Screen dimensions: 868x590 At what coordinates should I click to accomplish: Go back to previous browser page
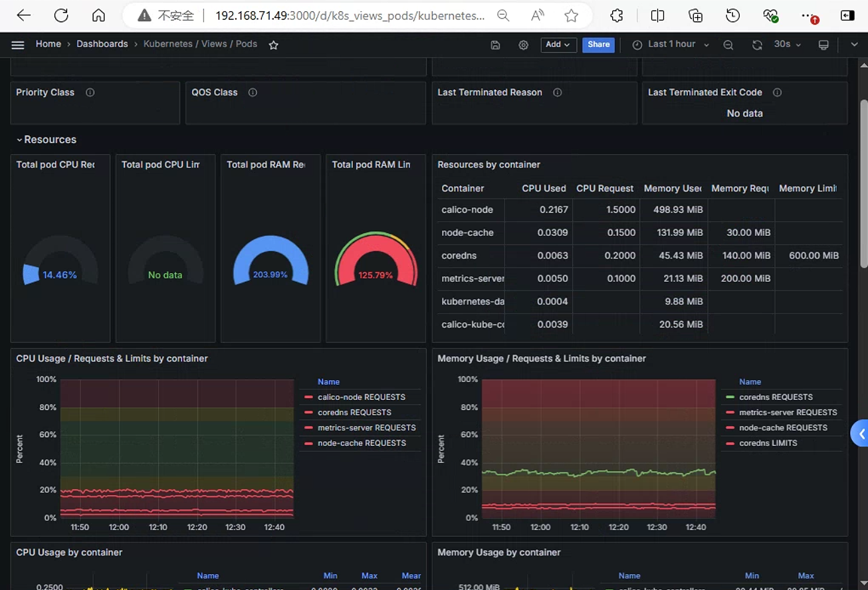(x=23, y=16)
